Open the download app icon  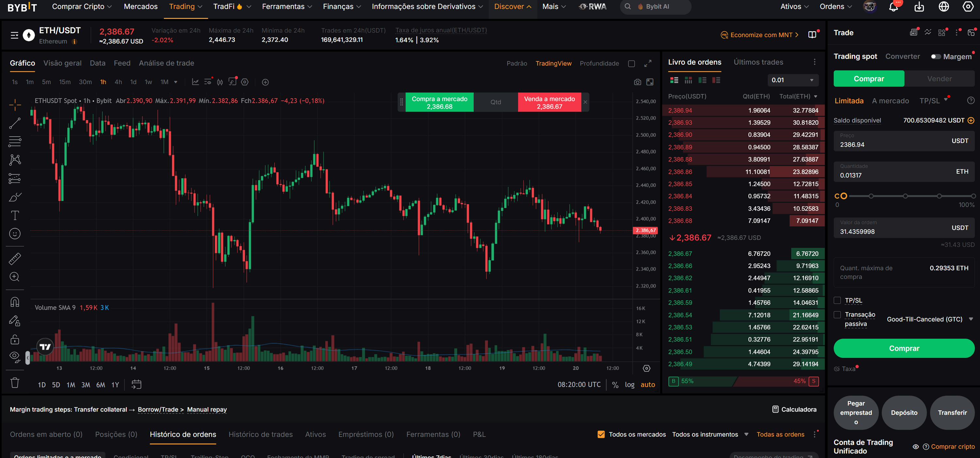919,7
